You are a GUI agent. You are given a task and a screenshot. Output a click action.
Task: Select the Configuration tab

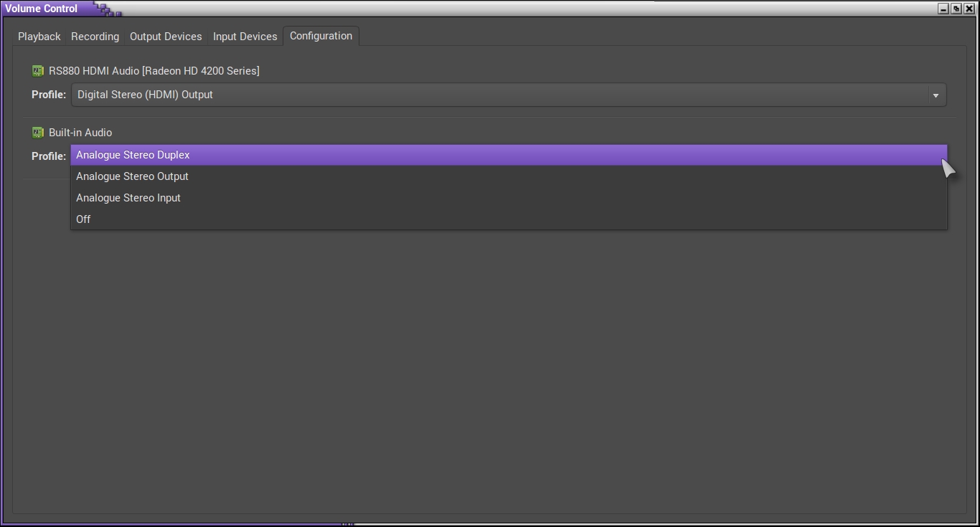(x=321, y=36)
